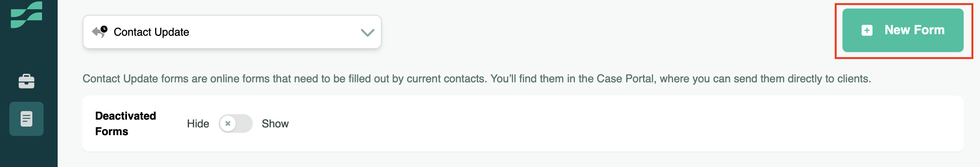This screenshot has height=167, width=980.
Task: Select the Hide option for deactivated forms
Action: coord(198,124)
